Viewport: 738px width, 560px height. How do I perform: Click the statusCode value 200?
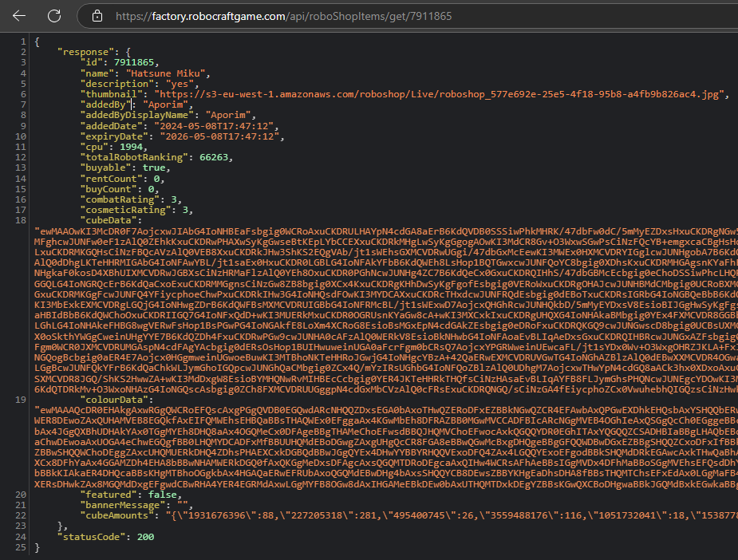point(145,537)
